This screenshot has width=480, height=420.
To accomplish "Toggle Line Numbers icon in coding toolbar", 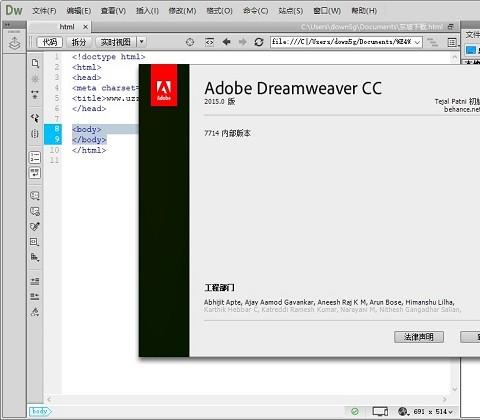I will coord(35,157).
